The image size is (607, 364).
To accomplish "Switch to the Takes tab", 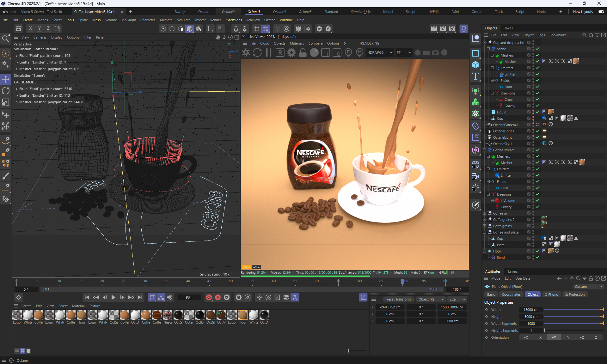I will coord(508,28).
